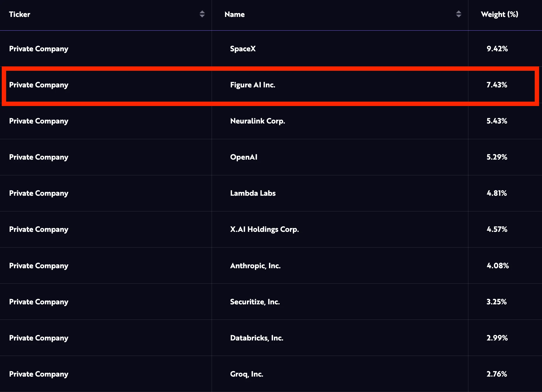
Task: Open the Databricks, Inc. holding
Action: click(x=256, y=338)
